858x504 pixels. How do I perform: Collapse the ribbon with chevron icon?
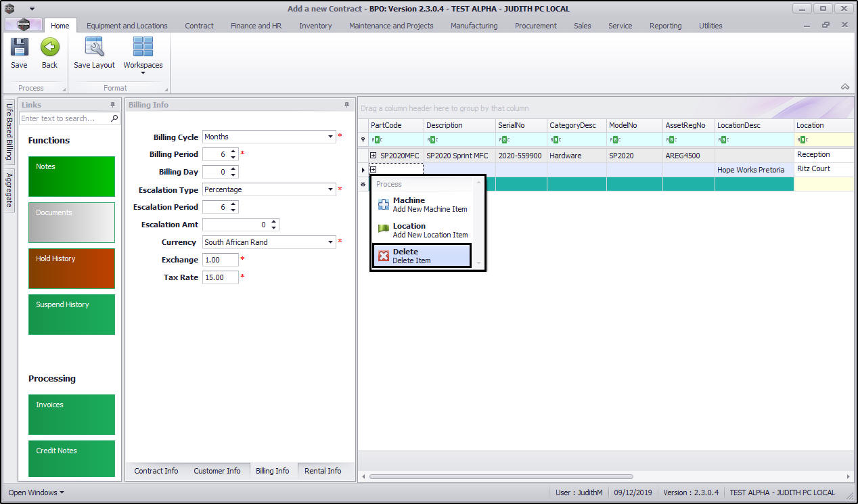coord(845,87)
